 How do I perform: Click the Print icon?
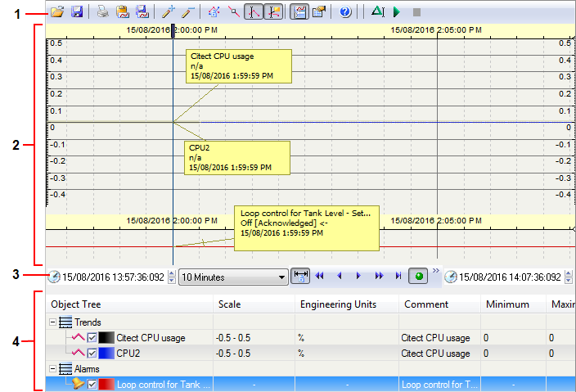point(102,12)
